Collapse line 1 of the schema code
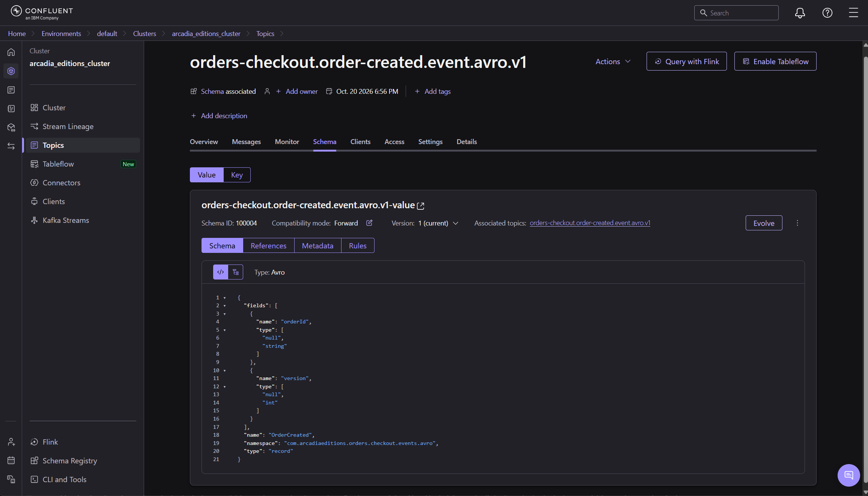The image size is (868, 496). (x=225, y=298)
